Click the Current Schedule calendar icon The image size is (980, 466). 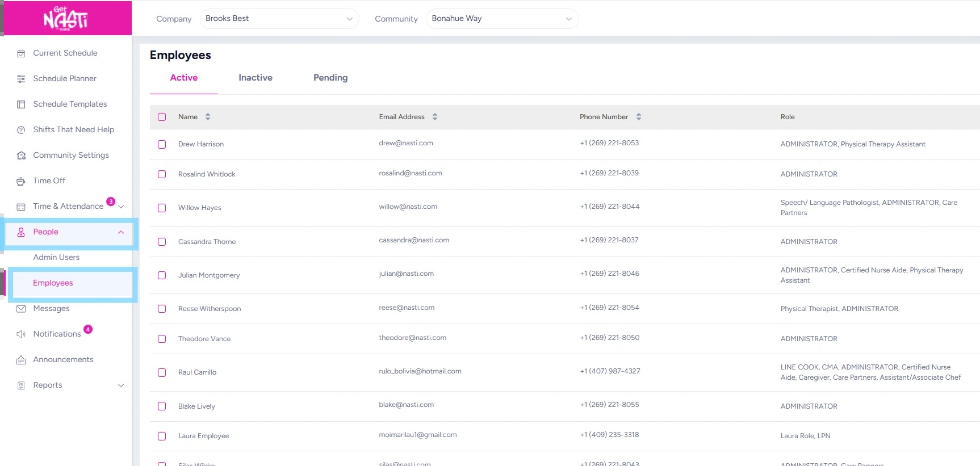point(21,53)
